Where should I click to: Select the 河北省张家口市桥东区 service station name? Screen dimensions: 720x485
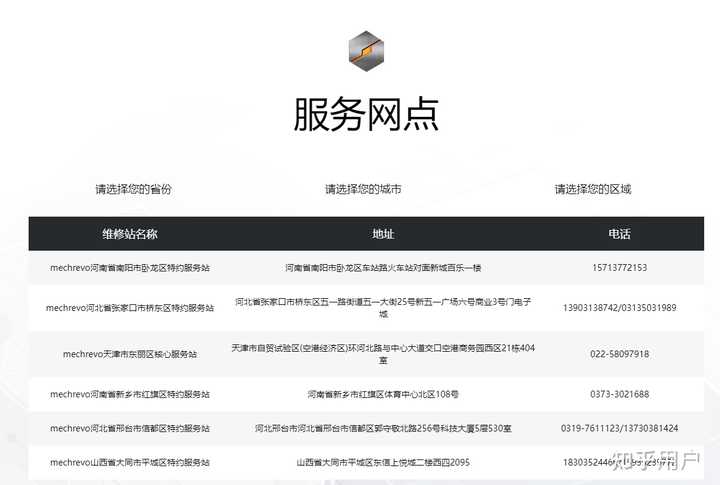pyautogui.click(x=130, y=308)
